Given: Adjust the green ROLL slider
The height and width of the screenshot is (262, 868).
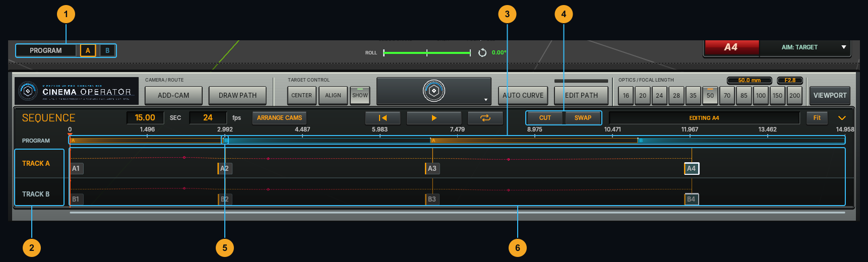Looking at the screenshot, I should (427, 52).
